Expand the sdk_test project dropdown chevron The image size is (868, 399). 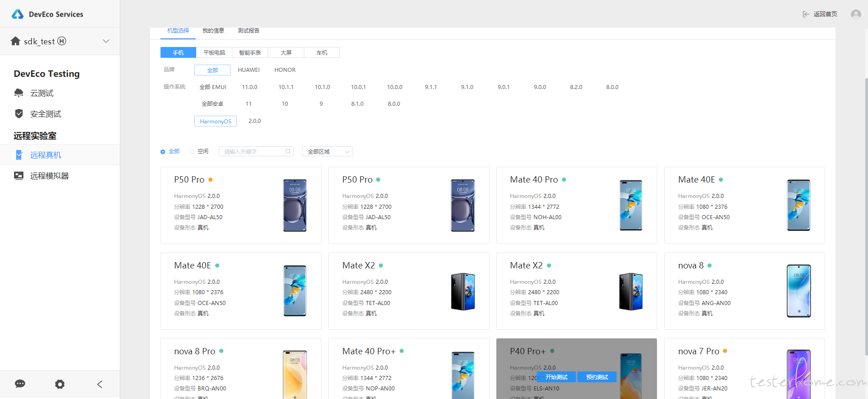click(x=106, y=41)
